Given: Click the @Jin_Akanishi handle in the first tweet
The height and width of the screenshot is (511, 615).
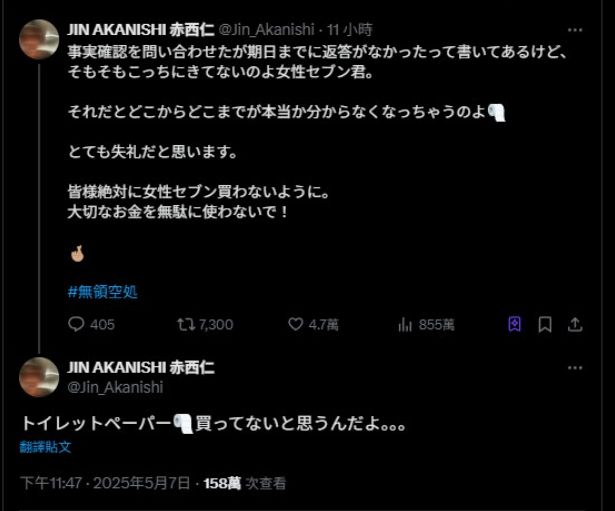Looking at the screenshot, I should coord(266,30).
